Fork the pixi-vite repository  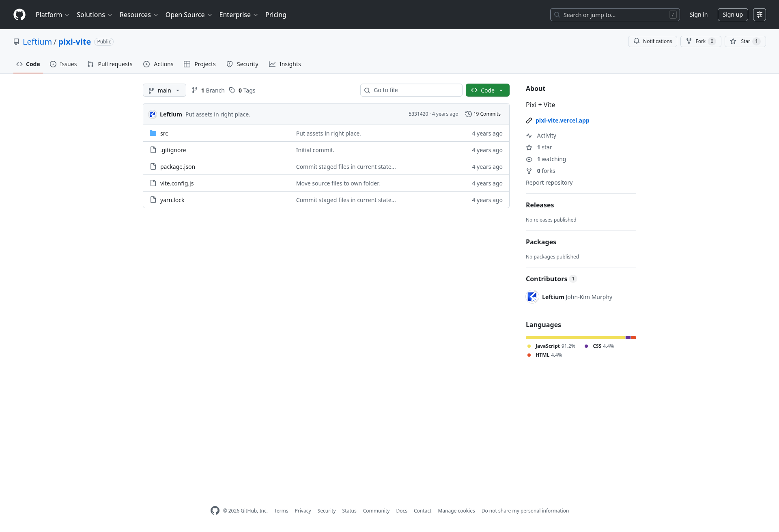click(x=701, y=41)
